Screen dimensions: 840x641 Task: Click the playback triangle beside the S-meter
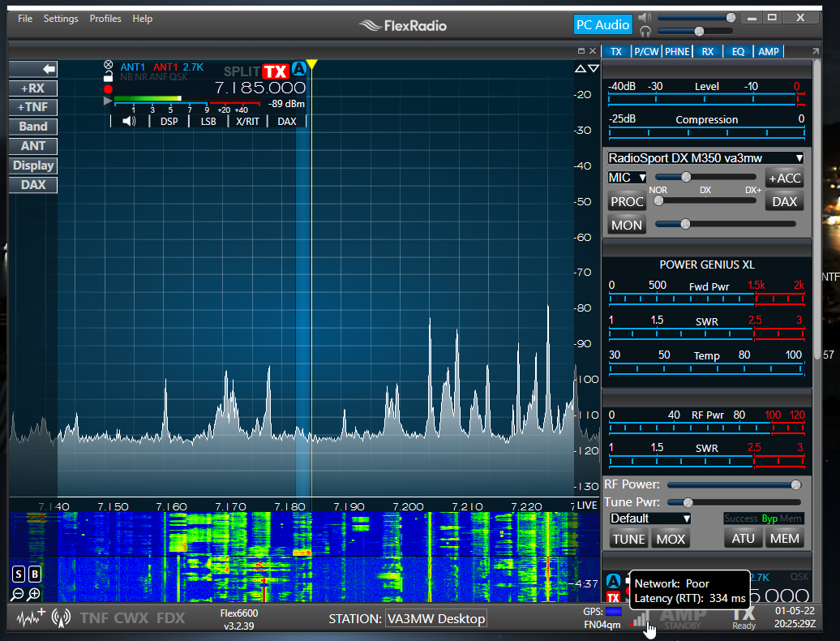point(108,101)
